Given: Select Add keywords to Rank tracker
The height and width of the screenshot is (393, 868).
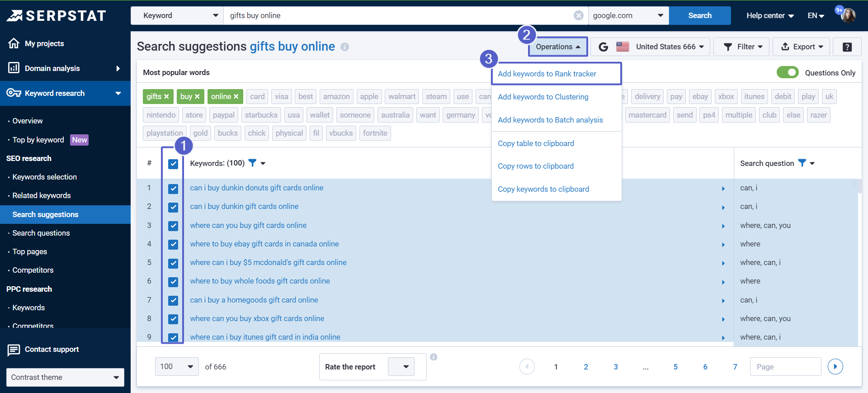Looking at the screenshot, I should coord(547,74).
